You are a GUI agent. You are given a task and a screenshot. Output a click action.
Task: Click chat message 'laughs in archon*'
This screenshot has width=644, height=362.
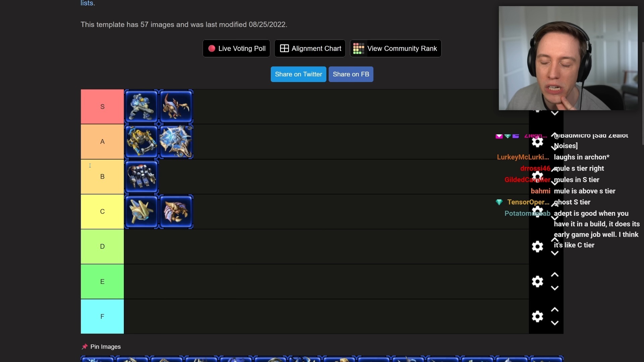pyautogui.click(x=582, y=157)
